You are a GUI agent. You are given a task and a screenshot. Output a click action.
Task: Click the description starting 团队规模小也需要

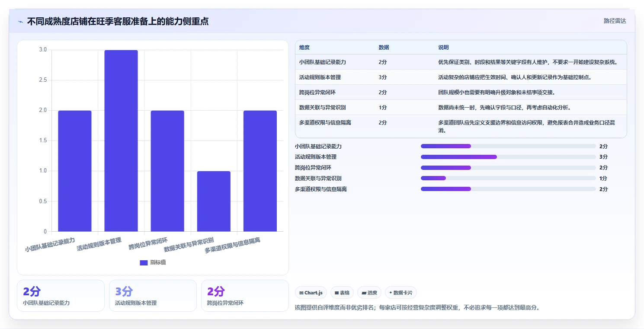tap(497, 93)
